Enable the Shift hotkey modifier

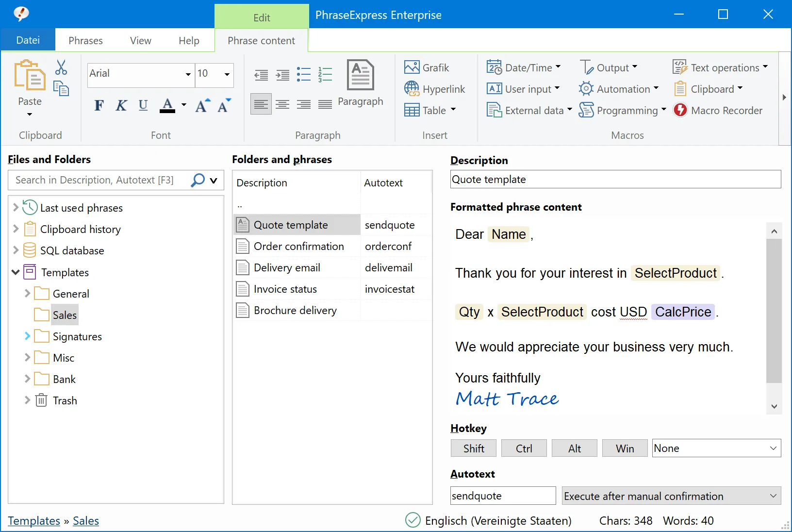pyautogui.click(x=473, y=448)
